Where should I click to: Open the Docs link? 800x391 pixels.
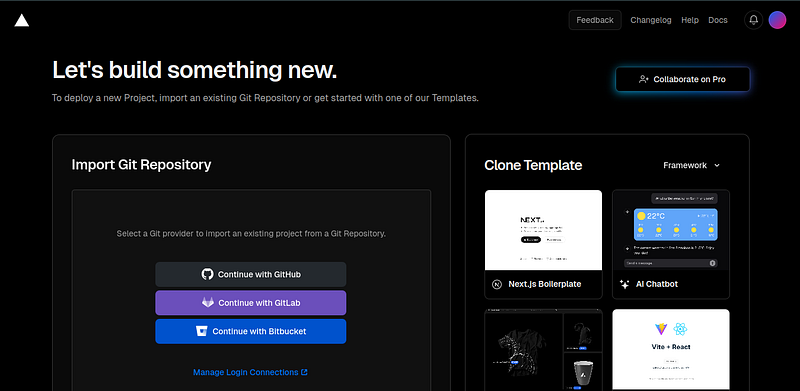click(717, 20)
